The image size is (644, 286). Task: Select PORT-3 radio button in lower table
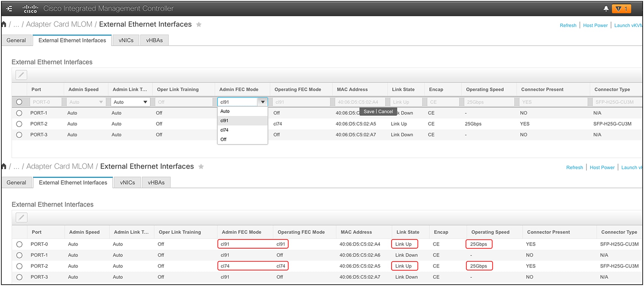point(19,277)
